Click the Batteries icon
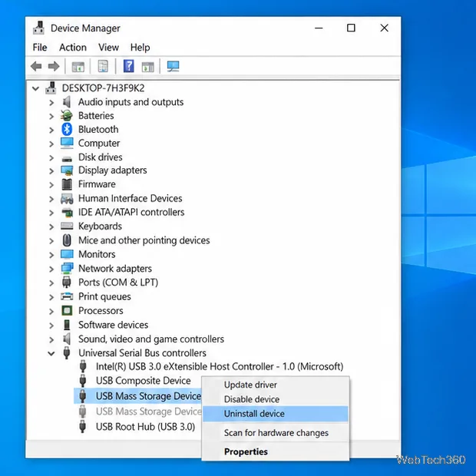Viewport: 476px width, 476px height. pyautogui.click(x=67, y=116)
